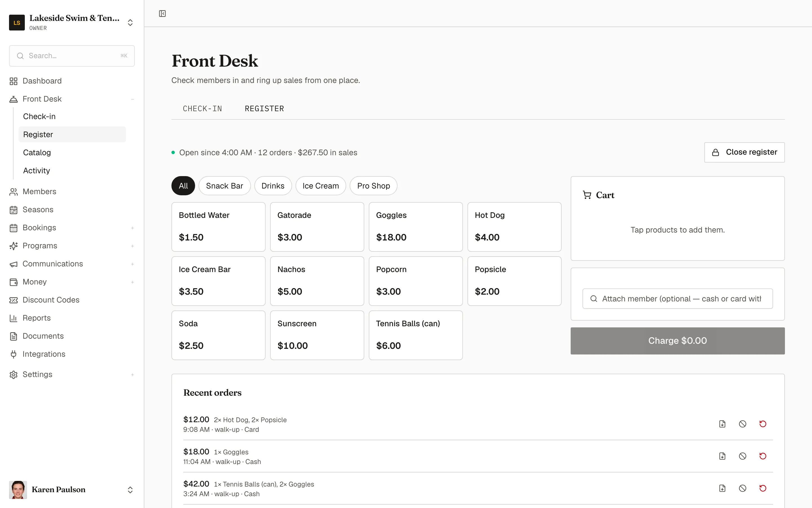The width and height of the screenshot is (812, 508).
Task: Select the All category filter
Action: (183, 186)
